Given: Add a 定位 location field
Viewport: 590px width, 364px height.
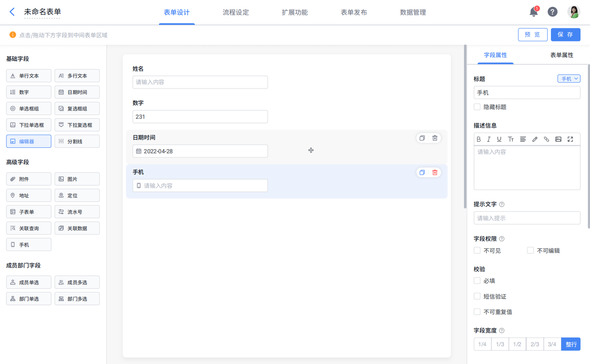Looking at the screenshot, I should [x=77, y=195].
